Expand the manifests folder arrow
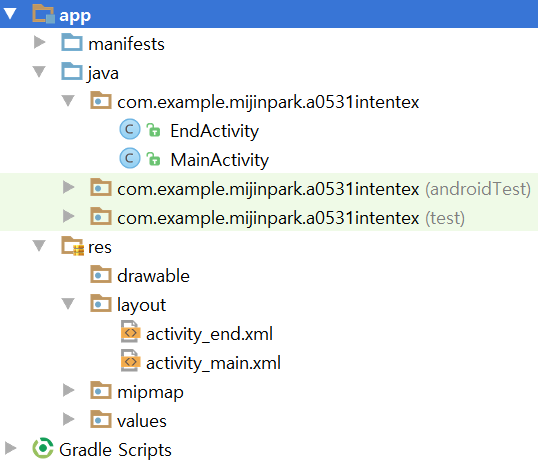538x471 pixels. [x=39, y=43]
